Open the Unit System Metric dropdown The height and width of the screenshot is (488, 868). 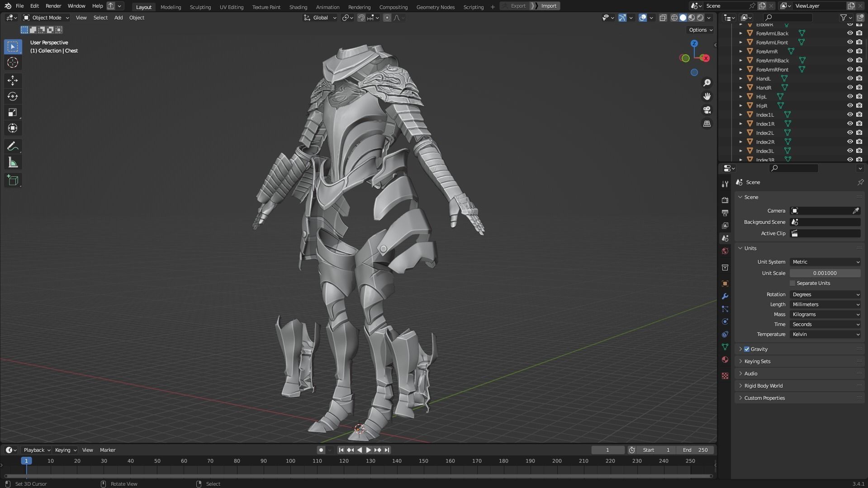825,262
